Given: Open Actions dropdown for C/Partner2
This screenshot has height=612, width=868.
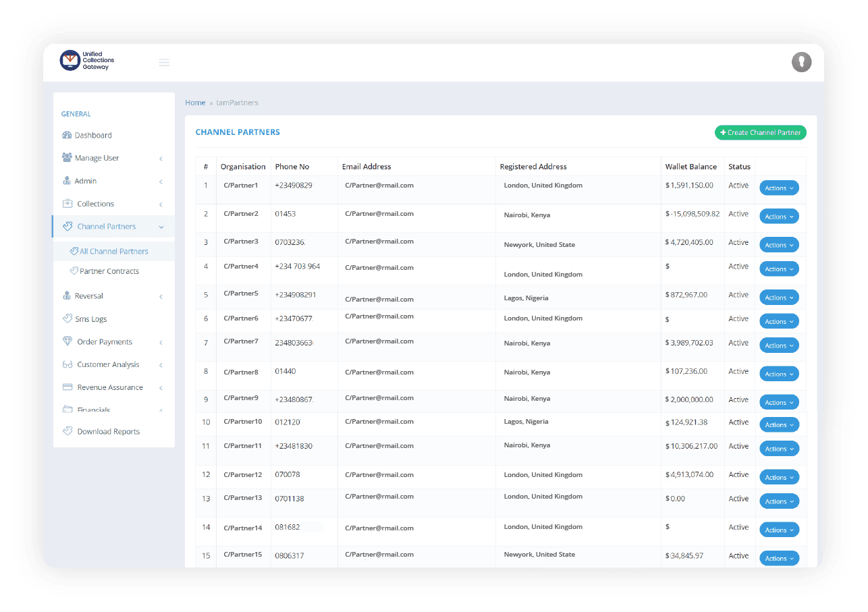Looking at the screenshot, I should tap(779, 217).
